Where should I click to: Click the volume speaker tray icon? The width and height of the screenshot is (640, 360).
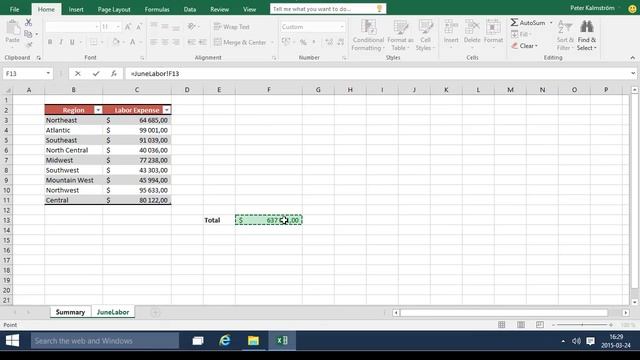576,341
